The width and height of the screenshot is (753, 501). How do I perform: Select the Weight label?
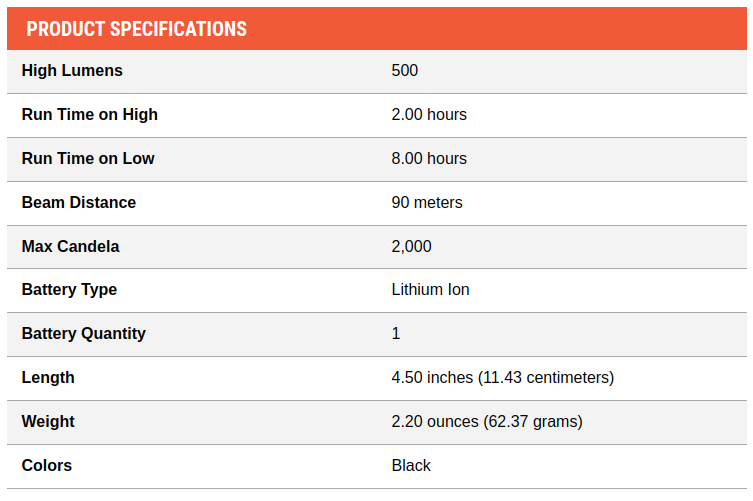point(48,422)
